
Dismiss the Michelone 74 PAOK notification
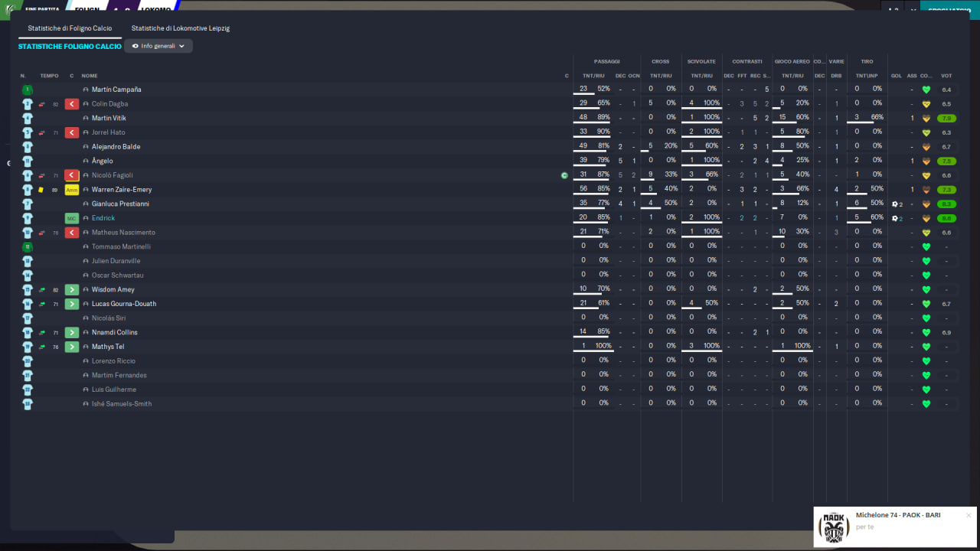(969, 515)
